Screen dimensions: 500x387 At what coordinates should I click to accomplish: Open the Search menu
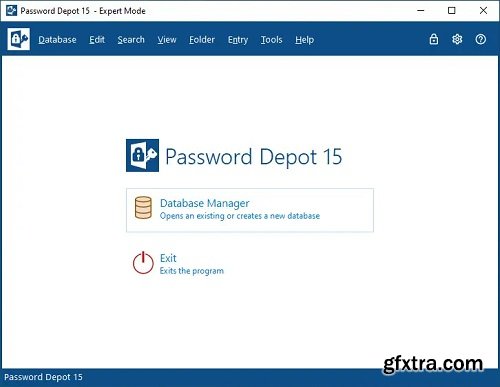click(131, 40)
